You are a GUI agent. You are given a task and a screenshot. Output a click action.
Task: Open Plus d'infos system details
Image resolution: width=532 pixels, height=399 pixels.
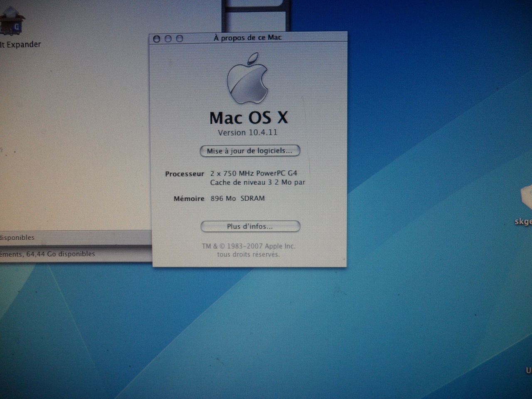click(x=250, y=227)
